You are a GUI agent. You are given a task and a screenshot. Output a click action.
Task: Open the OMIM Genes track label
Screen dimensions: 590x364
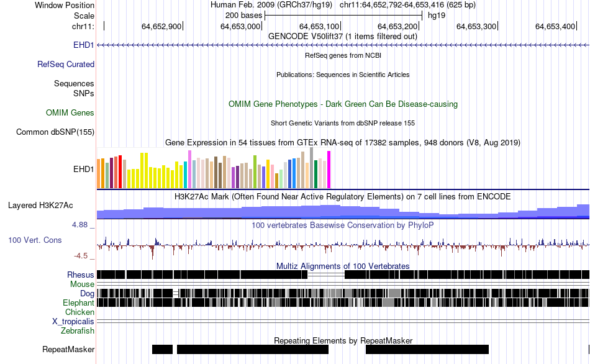(70, 113)
